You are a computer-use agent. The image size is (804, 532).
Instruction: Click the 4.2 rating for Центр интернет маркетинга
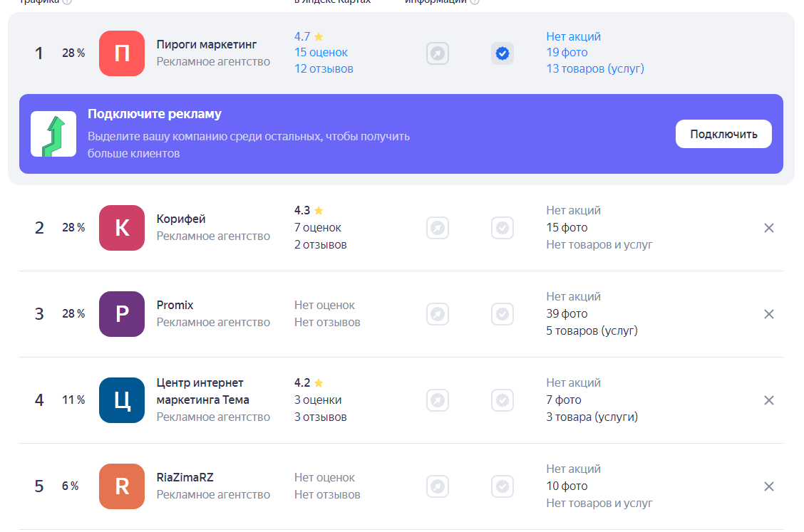309,382
